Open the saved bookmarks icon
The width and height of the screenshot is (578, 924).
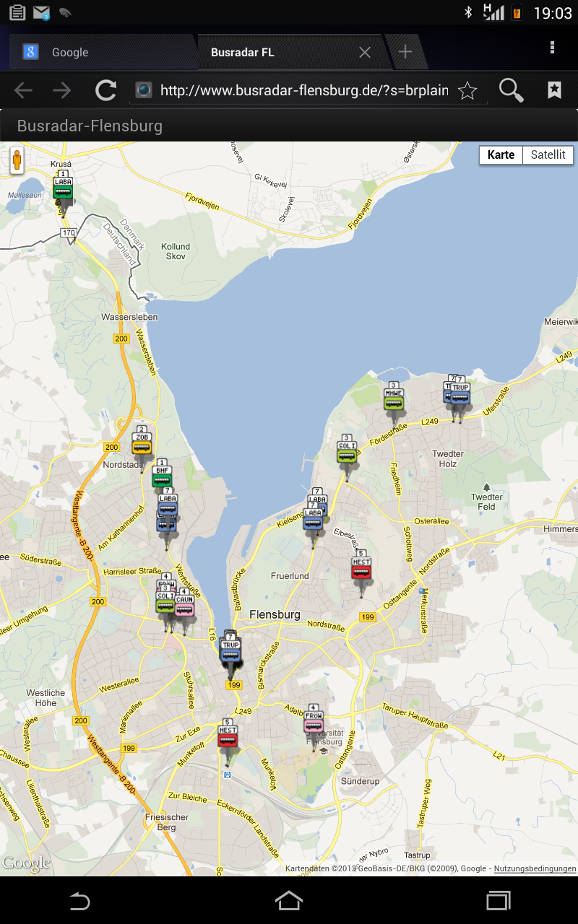pos(554,90)
